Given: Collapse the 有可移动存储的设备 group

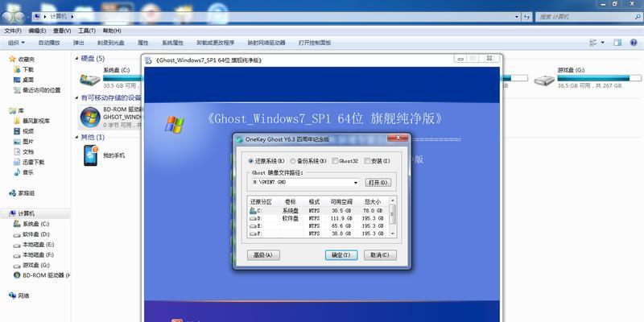Looking at the screenshot, I should [76, 98].
